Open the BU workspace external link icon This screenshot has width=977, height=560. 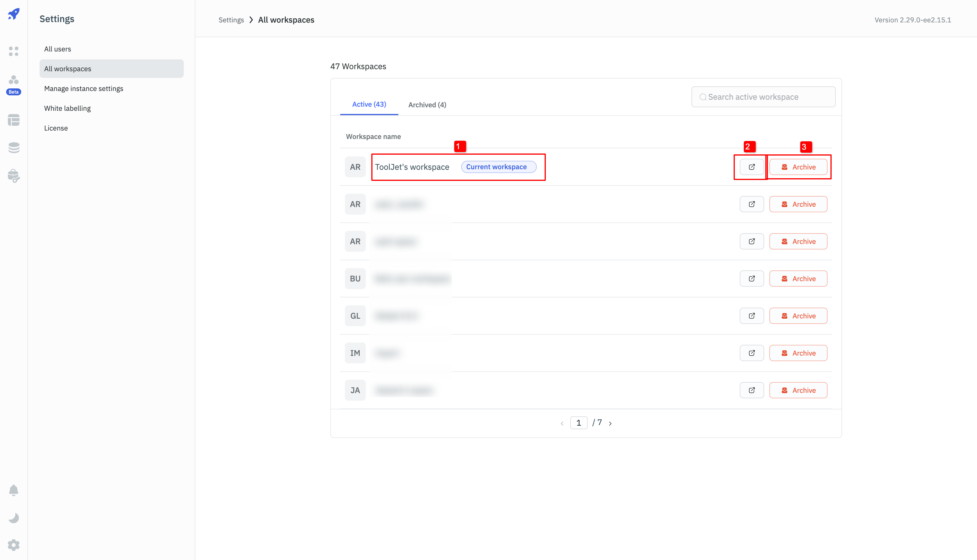(752, 279)
